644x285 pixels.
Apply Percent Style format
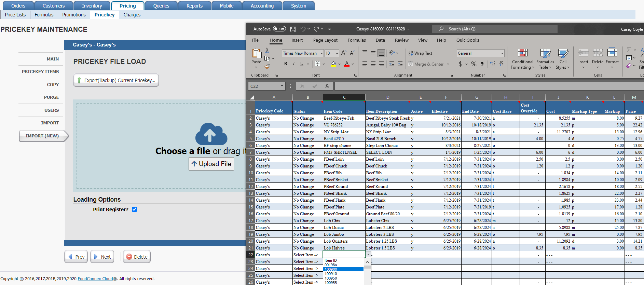474,64
